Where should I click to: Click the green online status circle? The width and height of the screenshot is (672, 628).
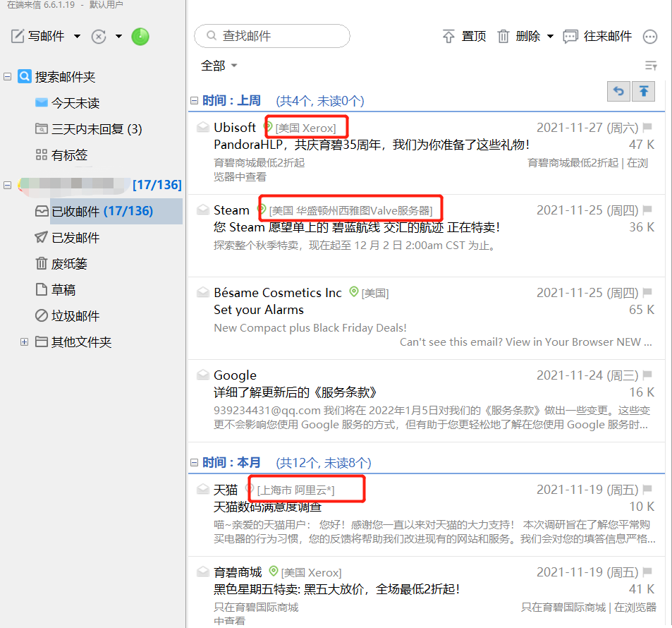point(140,37)
